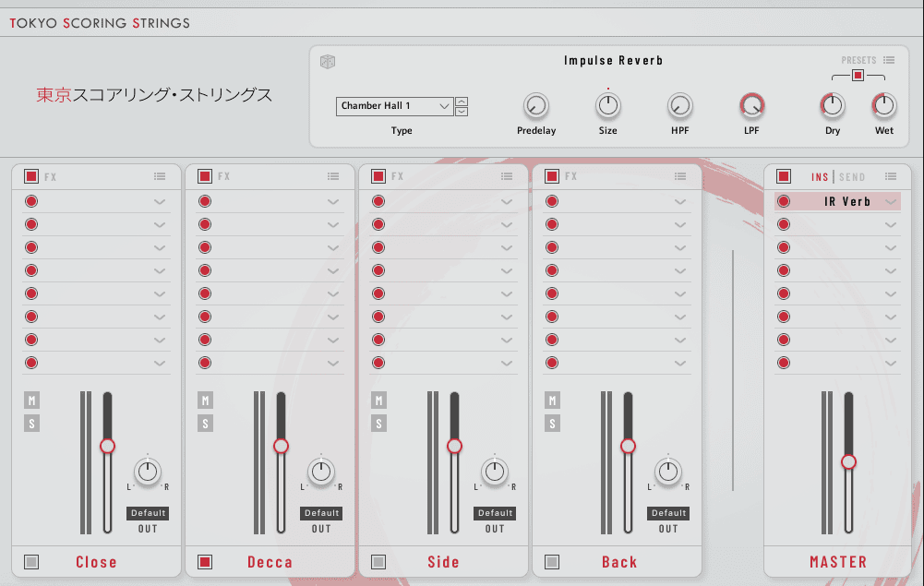The height and width of the screenshot is (586, 924).
Task: Click the randomize dice icon in Impulse Reverb
Action: pyautogui.click(x=328, y=62)
